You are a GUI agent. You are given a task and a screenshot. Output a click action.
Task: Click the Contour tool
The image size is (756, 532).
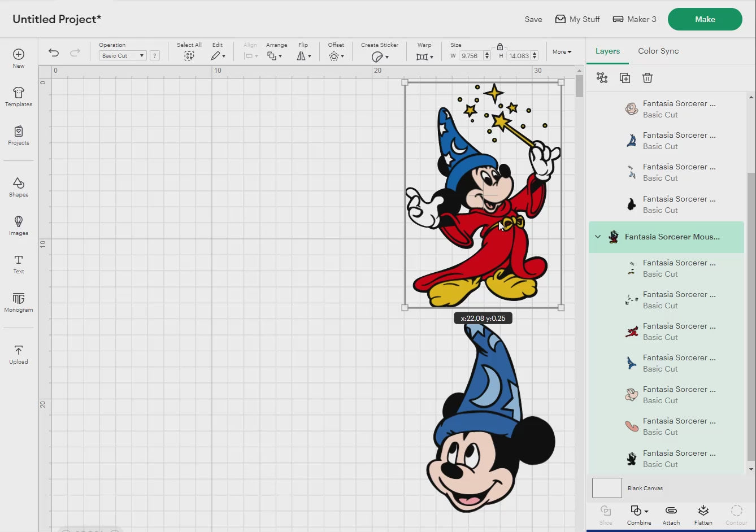point(736,514)
